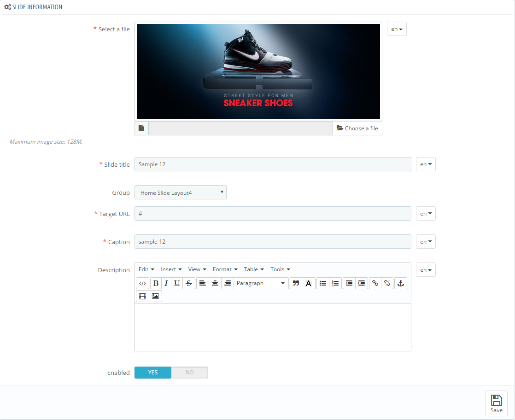Apply strikethrough formatting
The height and width of the screenshot is (420, 515).
(189, 283)
